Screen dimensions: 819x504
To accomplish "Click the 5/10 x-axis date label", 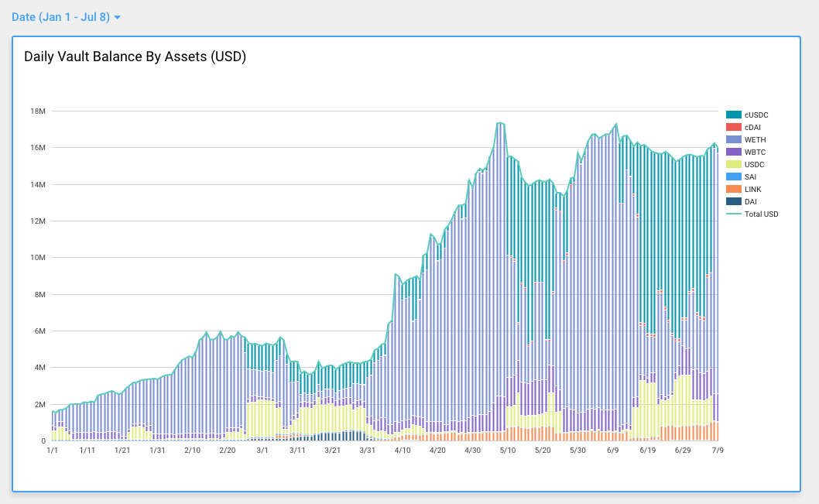I will pyautogui.click(x=506, y=450).
